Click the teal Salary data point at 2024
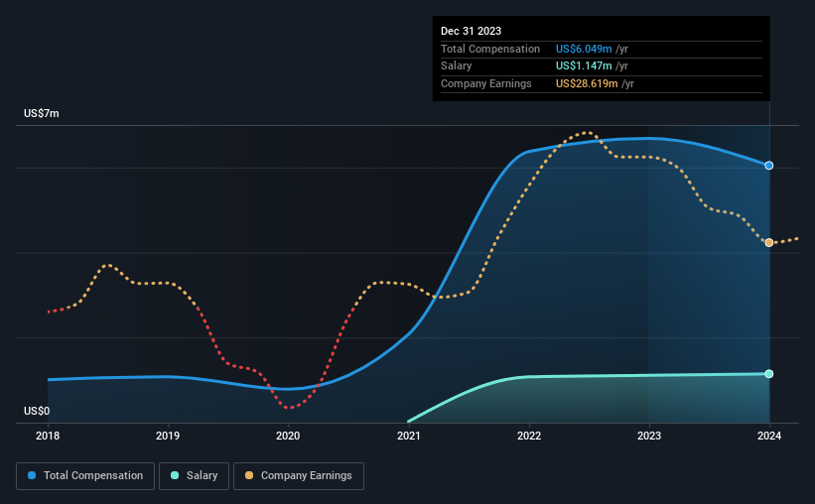 click(768, 374)
